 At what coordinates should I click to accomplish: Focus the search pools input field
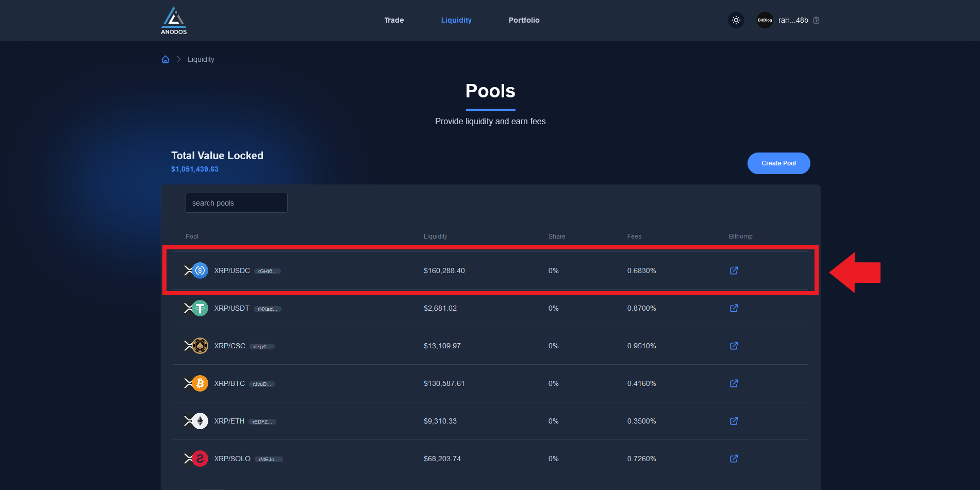click(x=236, y=203)
